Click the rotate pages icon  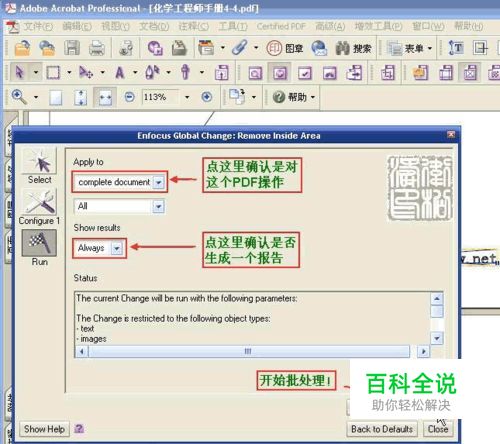pos(238,96)
